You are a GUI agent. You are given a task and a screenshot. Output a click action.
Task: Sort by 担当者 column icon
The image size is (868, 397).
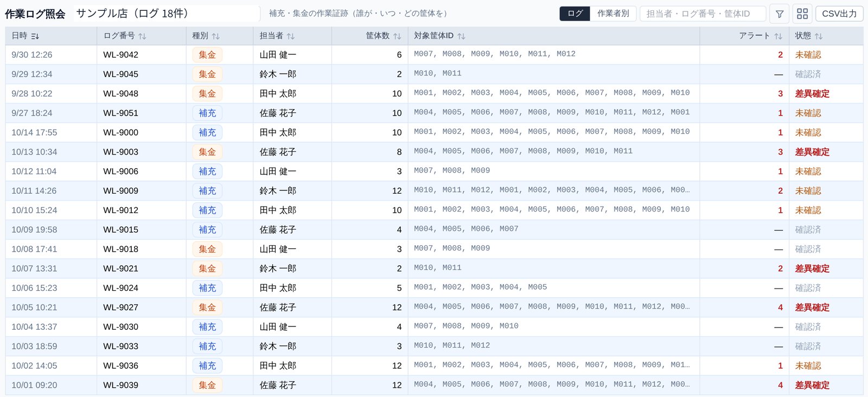tap(291, 36)
